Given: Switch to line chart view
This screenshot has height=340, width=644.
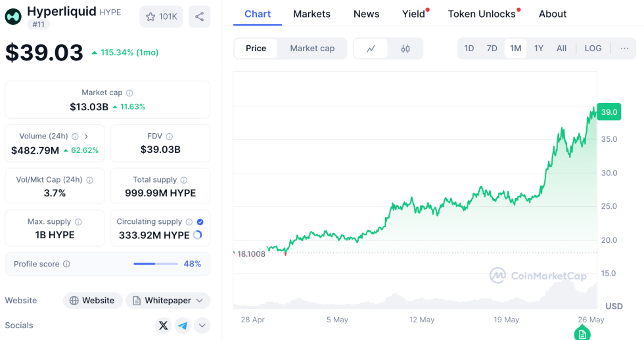Looking at the screenshot, I should point(371,49).
